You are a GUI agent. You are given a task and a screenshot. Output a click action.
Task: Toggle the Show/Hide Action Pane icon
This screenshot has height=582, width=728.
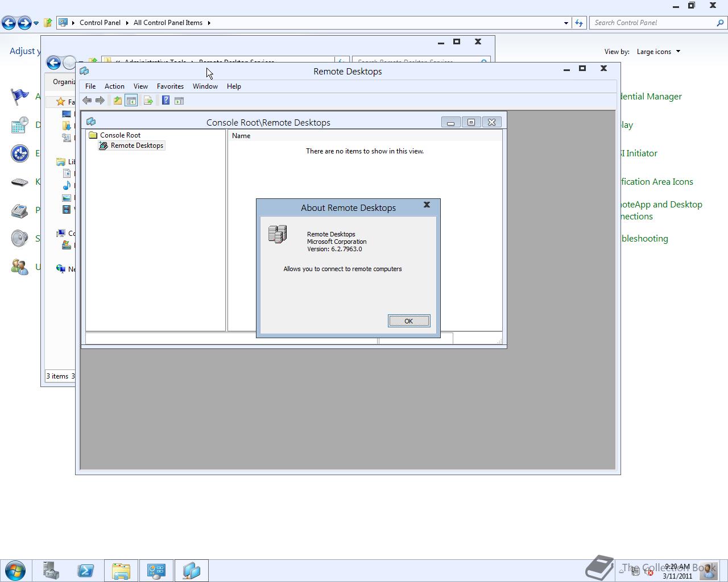tap(179, 101)
